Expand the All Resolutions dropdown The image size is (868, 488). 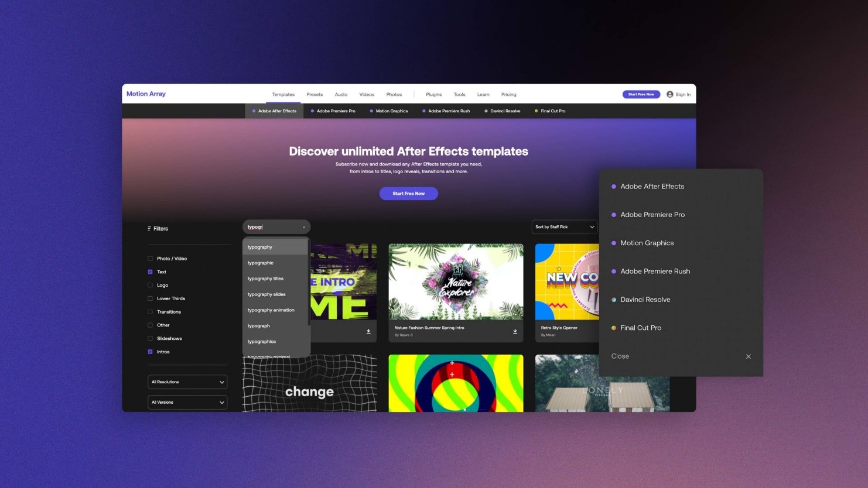187,382
